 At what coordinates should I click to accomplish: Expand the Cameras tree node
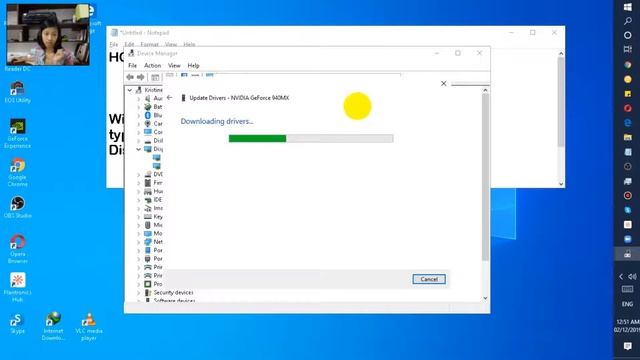138,124
